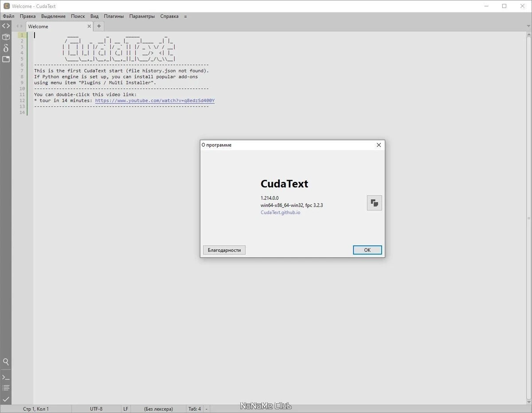This screenshot has width=532, height=413.
Task: Click the YouTube tour link
Action: coord(155,101)
